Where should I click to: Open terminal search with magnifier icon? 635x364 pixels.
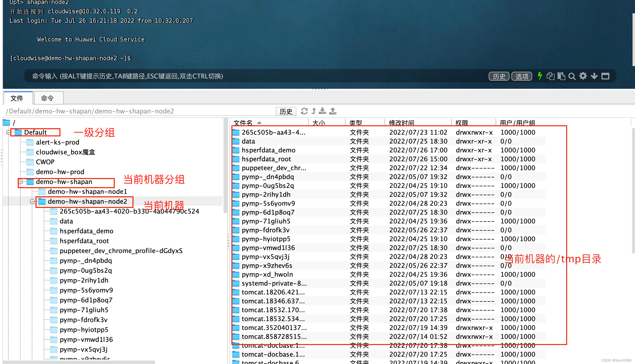point(572,76)
